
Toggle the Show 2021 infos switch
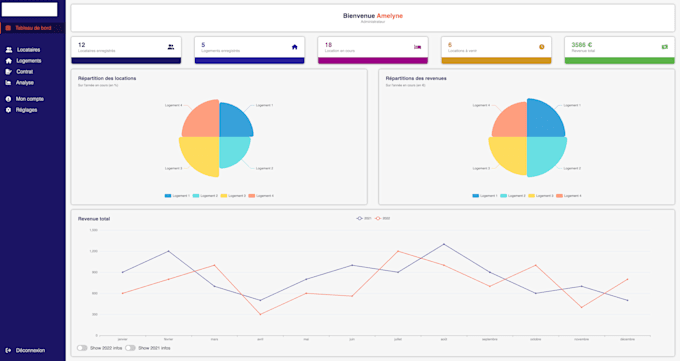tap(130, 348)
